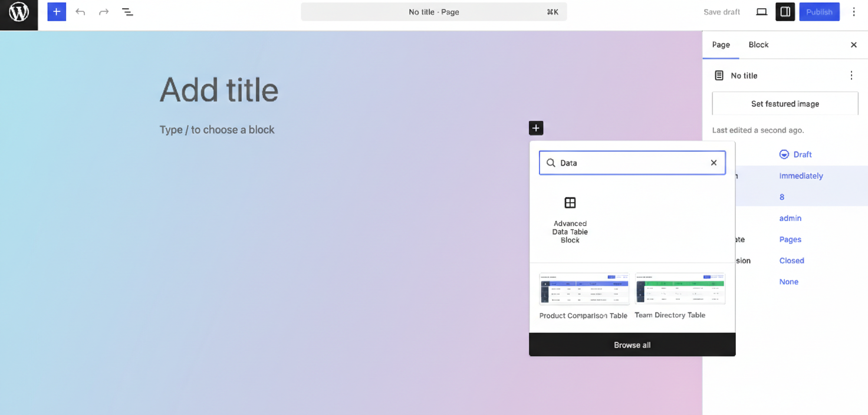The height and width of the screenshot is (415, 868).
Task: Clear the block search field
Action: [714, 163]
